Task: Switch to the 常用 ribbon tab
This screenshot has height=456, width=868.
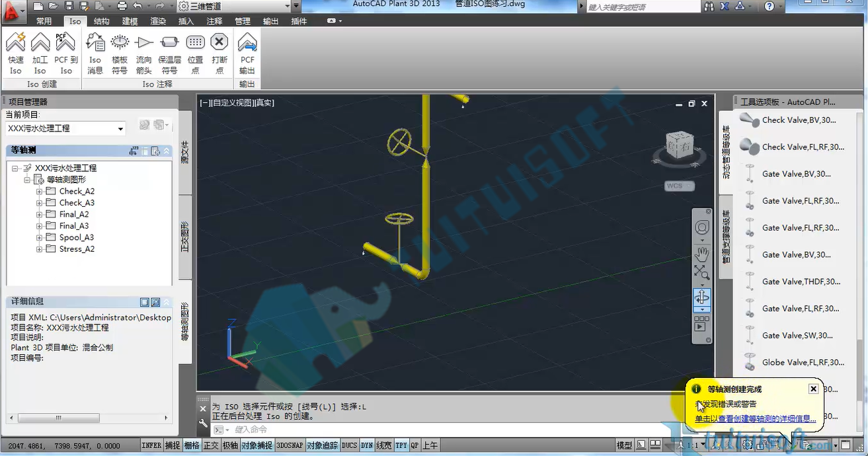Action: pos(44,21)
